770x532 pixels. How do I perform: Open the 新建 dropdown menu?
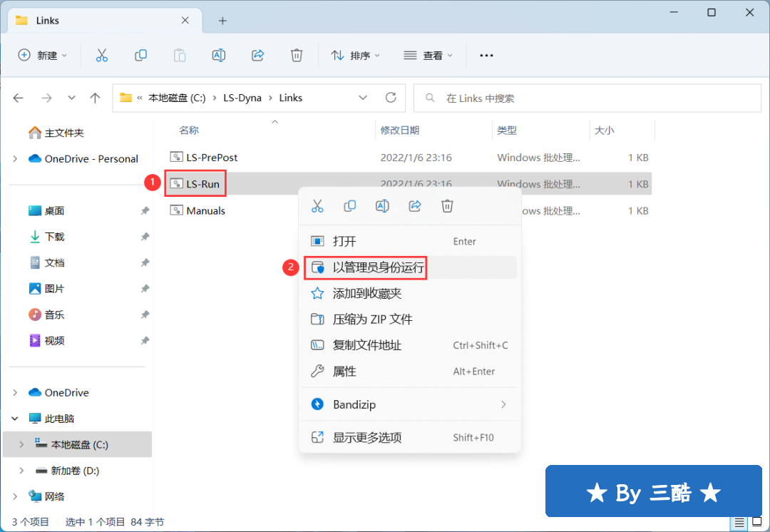click(x=42, y=56)
